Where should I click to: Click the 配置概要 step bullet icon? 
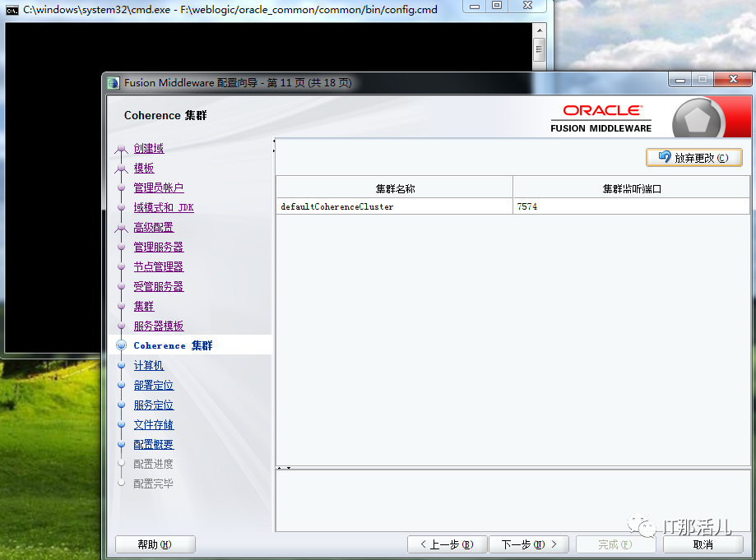[122, 444]
